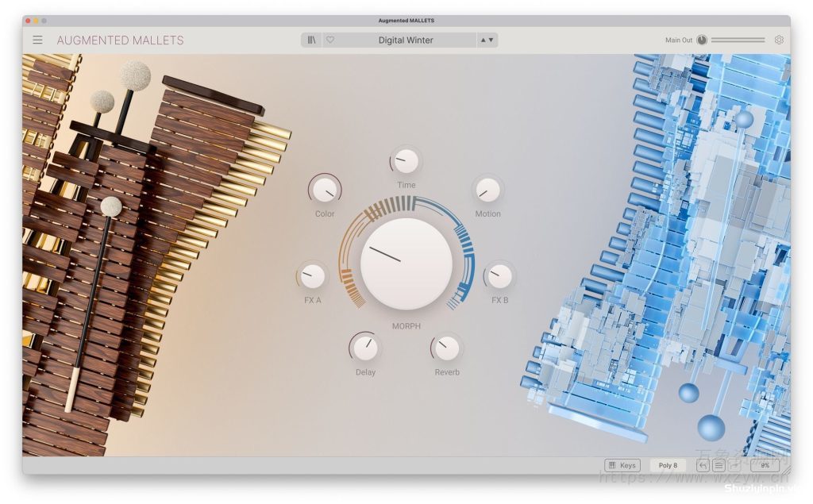Undo the last parameter change
Image resolution: width=813 pixels, height=504 pixels.
point(703,465)
